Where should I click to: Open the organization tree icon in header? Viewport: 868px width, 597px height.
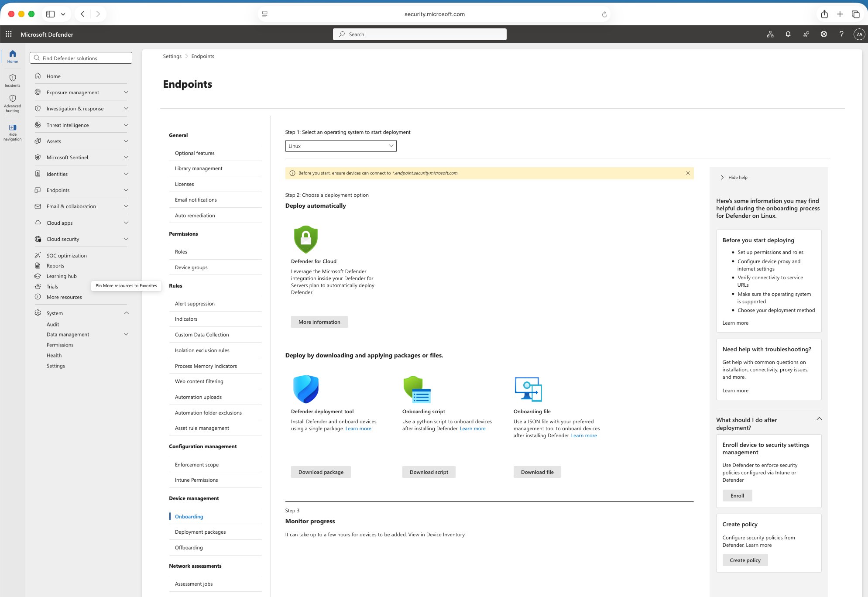(770, 34)
